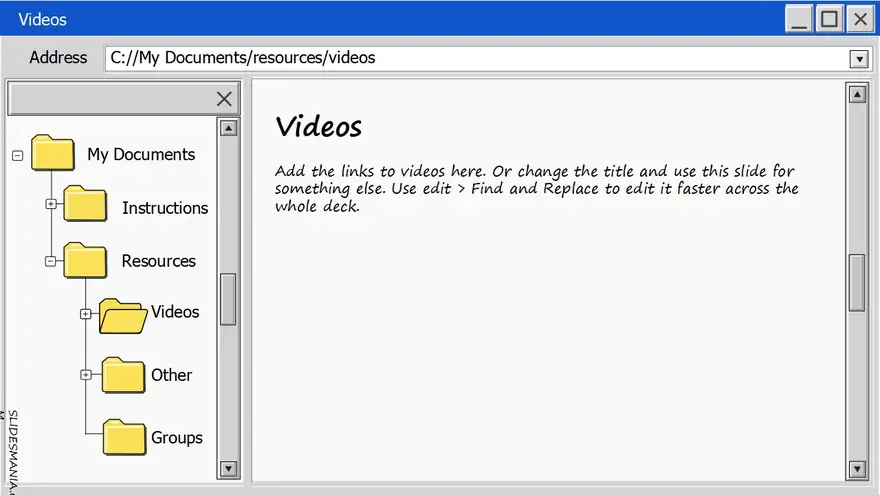Click the 'Add the links to videos' paragraph
Image resolution: width=880 pixels, height=495 pixels.
click(537, 189)
